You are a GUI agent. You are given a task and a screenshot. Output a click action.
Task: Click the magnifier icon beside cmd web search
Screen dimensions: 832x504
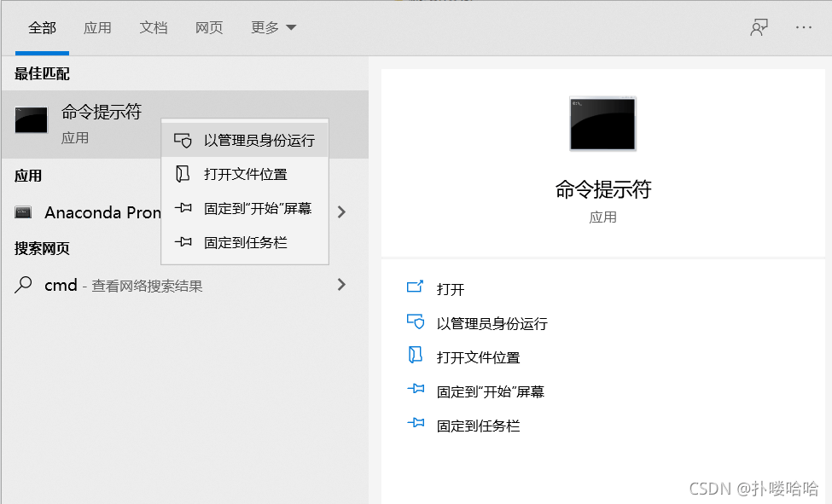tap(24, 285)
